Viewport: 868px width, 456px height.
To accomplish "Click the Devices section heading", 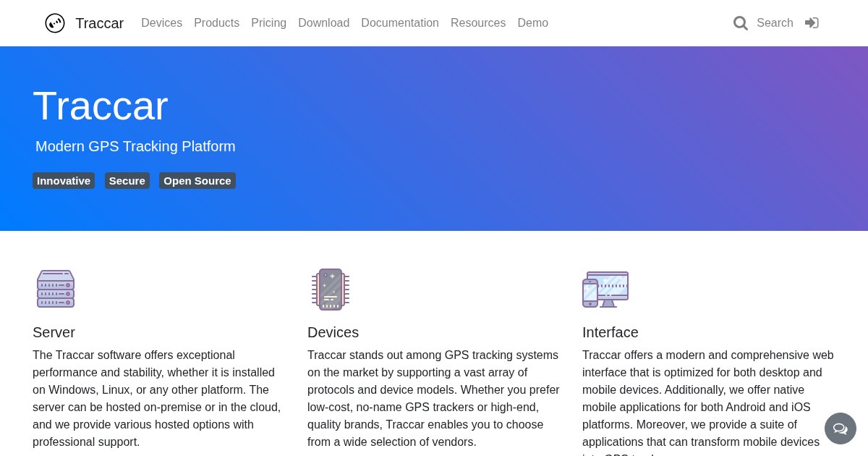I will (x=333, y=332).
